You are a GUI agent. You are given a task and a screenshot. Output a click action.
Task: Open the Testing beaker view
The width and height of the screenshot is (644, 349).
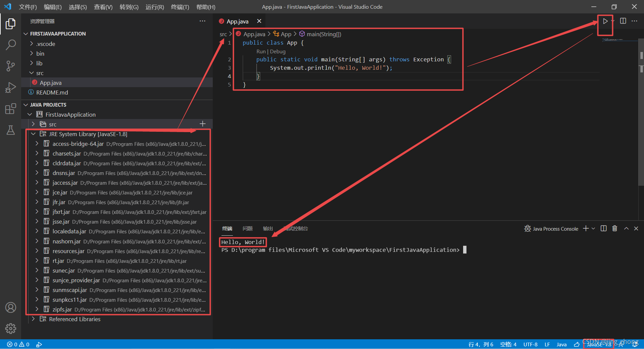(x=10, y=130)
